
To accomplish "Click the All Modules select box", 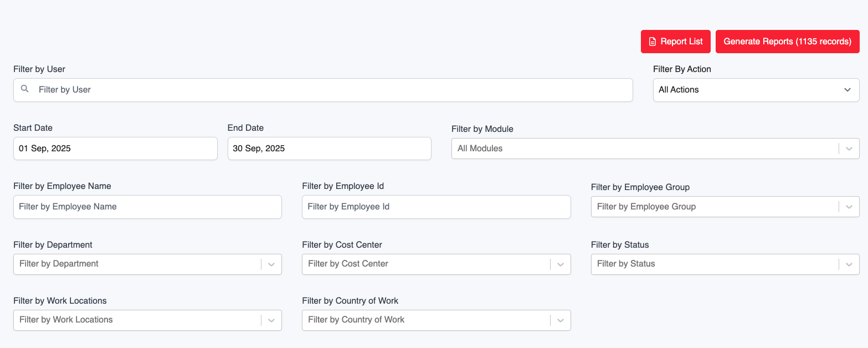I will pos(643,149).
